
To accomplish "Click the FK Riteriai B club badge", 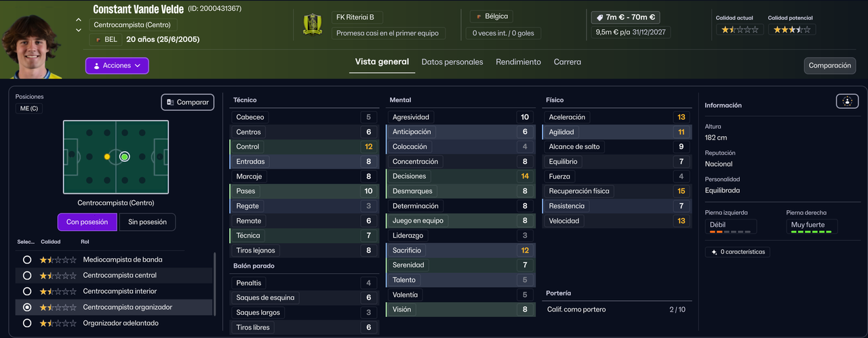I will (x=313, y=24).
